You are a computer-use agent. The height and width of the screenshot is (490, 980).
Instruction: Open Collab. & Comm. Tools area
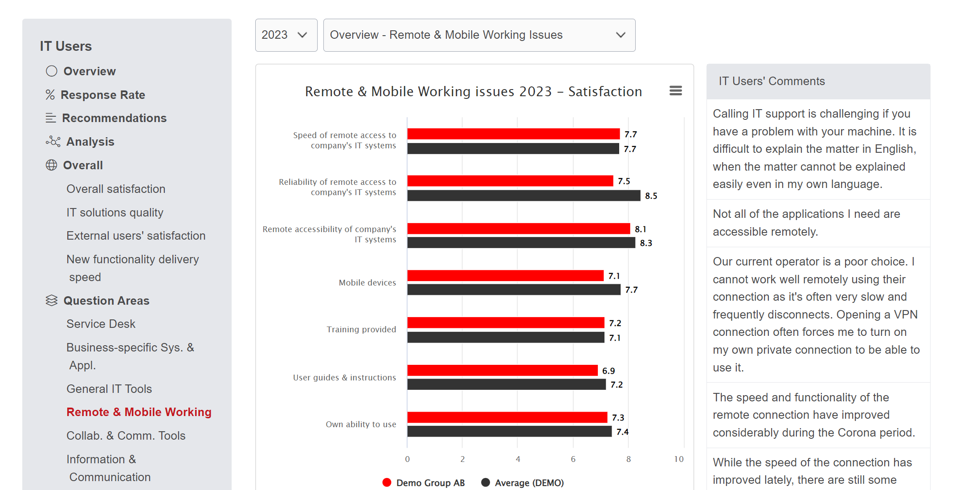point(126,436)
